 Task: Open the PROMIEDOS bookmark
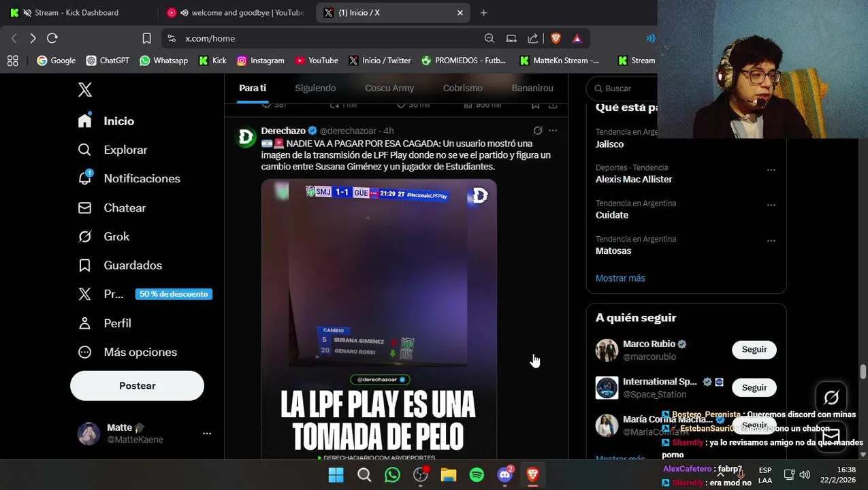coord(464,61)
